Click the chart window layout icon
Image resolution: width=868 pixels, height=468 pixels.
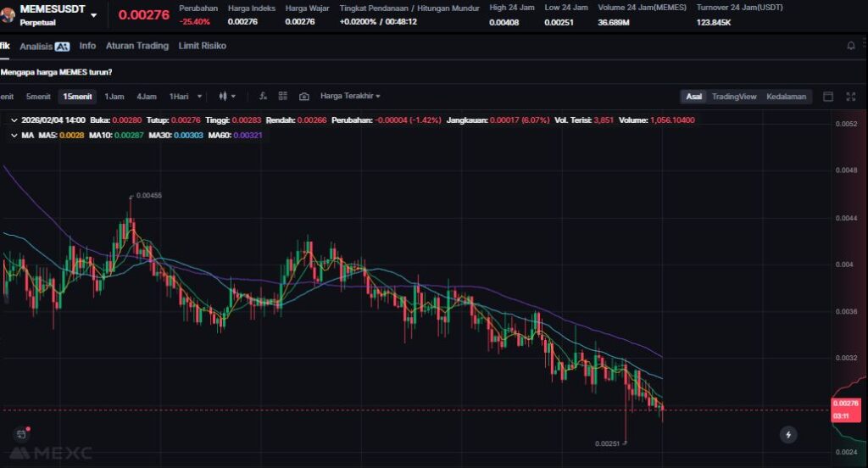pos(828,97)
